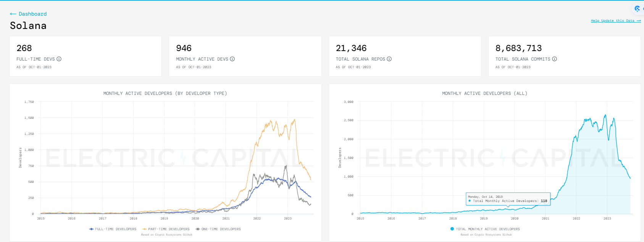Click Total Monthly Active Developers legend label
Screen dimensions: 644x242
(487, 229)
